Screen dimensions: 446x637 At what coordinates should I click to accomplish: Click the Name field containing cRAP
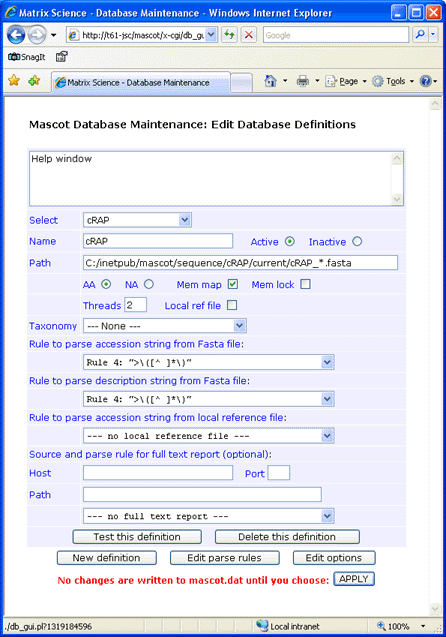pyautogui.click(x=158, y=241)
